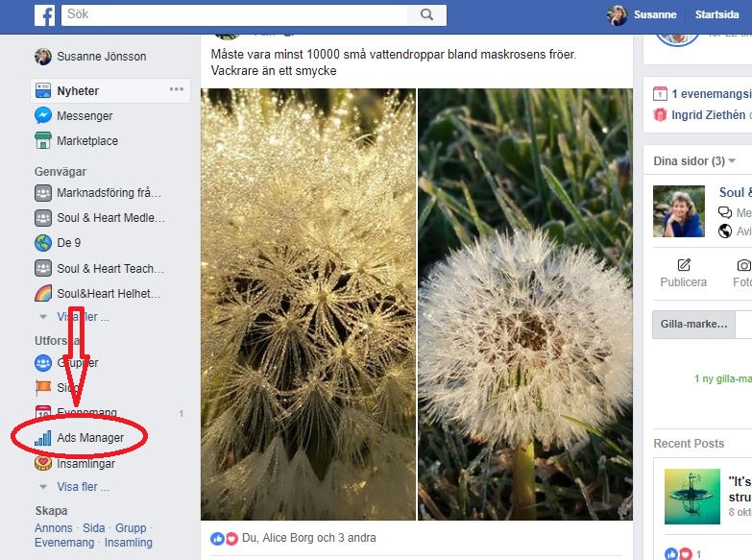Image resolution: width=752 pixels, height=560 pixels.
Task: Click in the Sök search field
Action: click(234, 14)
